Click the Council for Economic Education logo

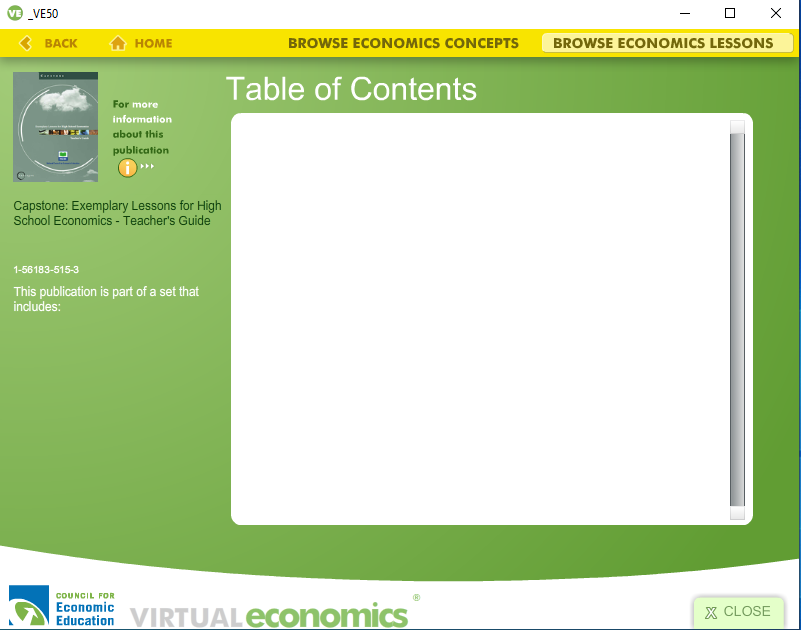tap(62, 607)
